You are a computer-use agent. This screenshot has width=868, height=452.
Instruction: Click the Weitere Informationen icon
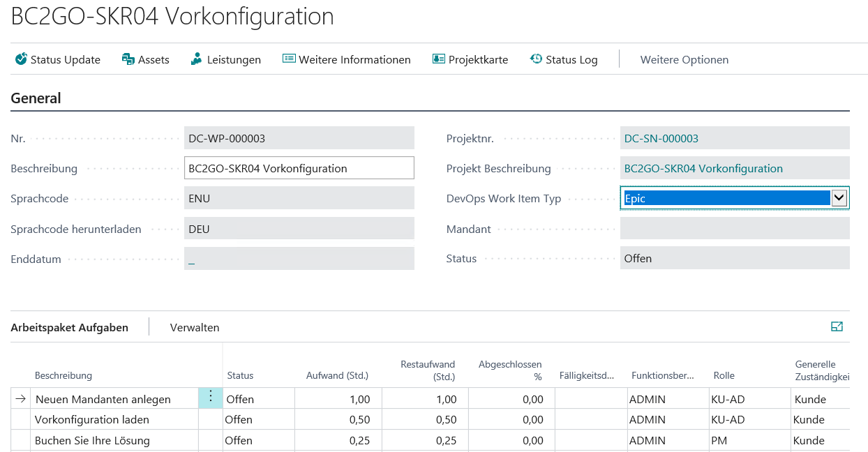click(x=289, y=59)
